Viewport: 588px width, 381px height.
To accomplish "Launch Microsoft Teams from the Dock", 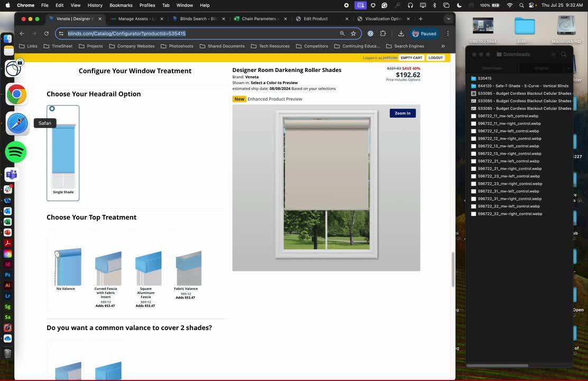I will [11, 175].
